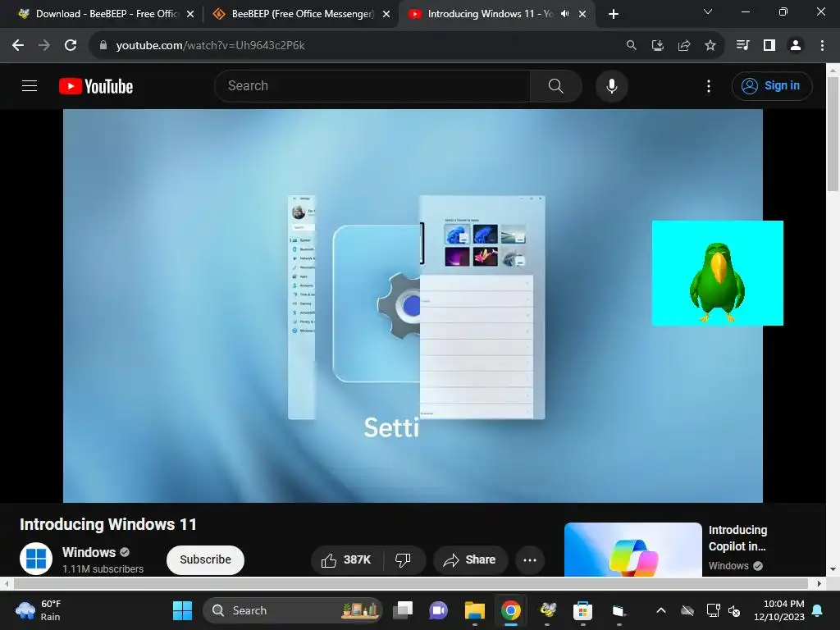Open the 60°F Rain weather widget
The height and width of the screenshot is (630, 840).
[39, 610]
